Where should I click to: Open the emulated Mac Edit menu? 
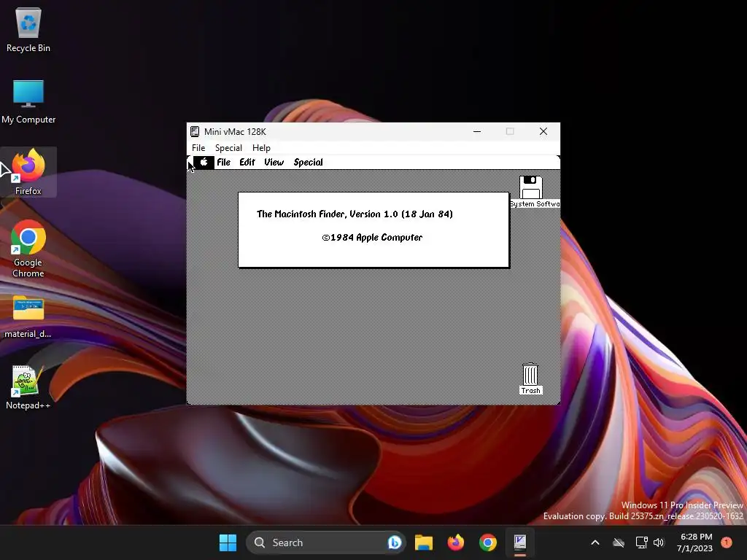pyautogui.click(x=247, y=163)
